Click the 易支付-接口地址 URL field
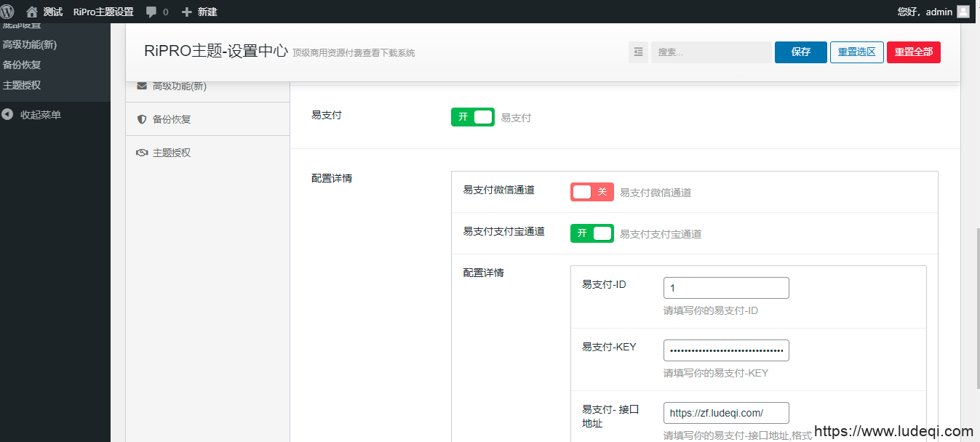 [726, 413]
